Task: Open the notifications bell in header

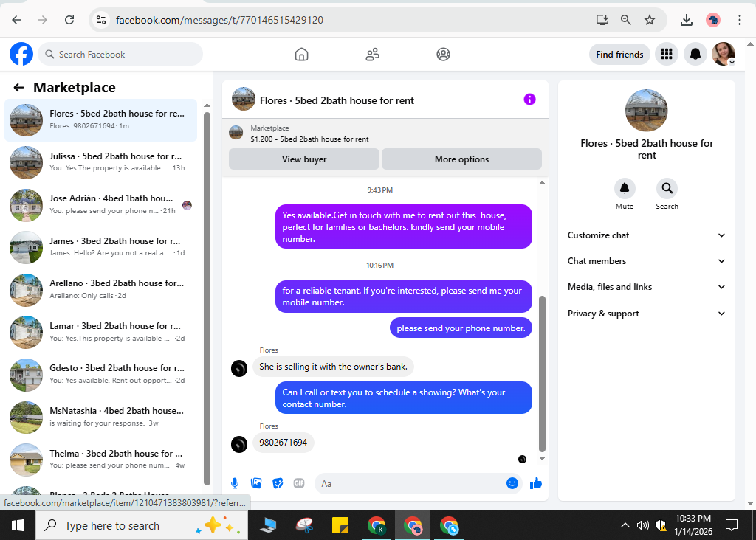Action: pos(695,54)
